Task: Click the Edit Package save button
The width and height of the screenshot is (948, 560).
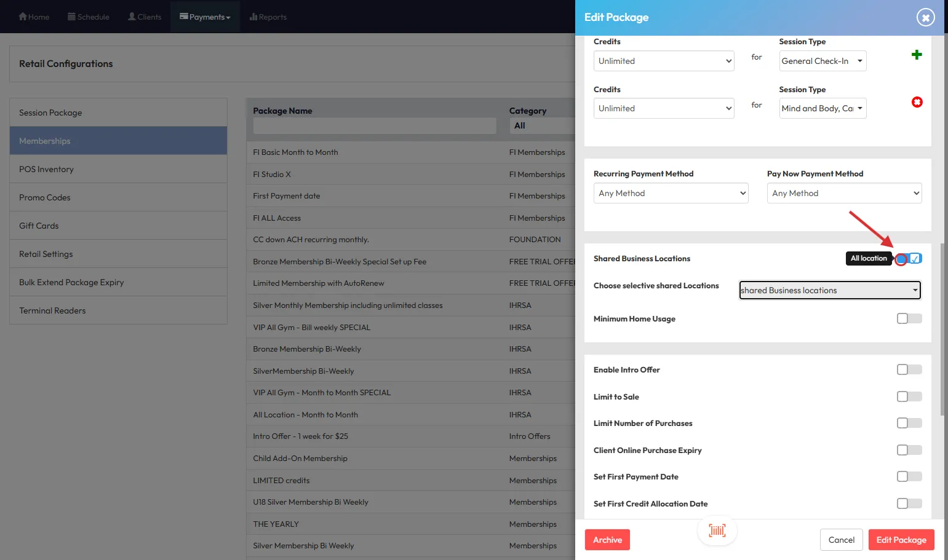Action: click(x=901, y=540)
